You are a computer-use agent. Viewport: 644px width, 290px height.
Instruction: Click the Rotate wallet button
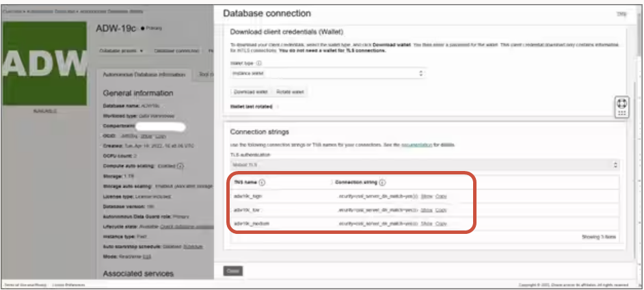[x=290, y=92]
